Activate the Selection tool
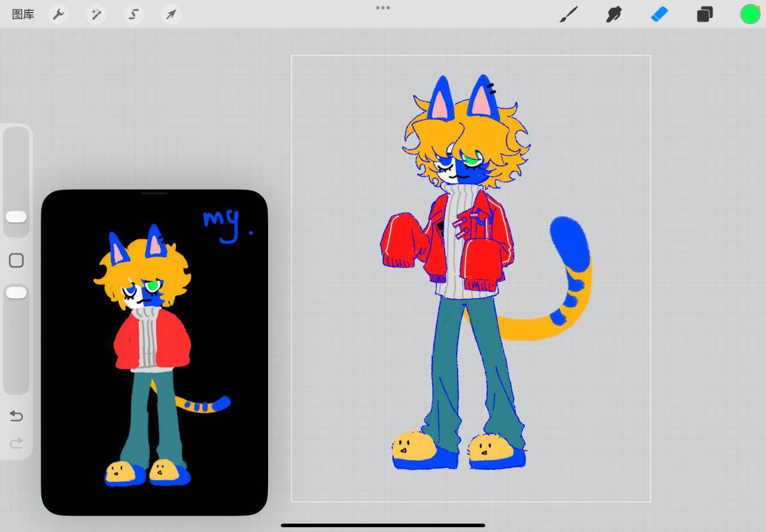Image resolution: width=766 pixels, height=532 pixels. coord(133,14)
